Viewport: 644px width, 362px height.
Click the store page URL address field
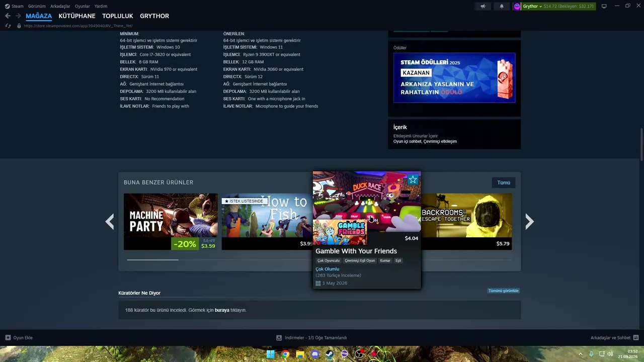pos(78,26)
